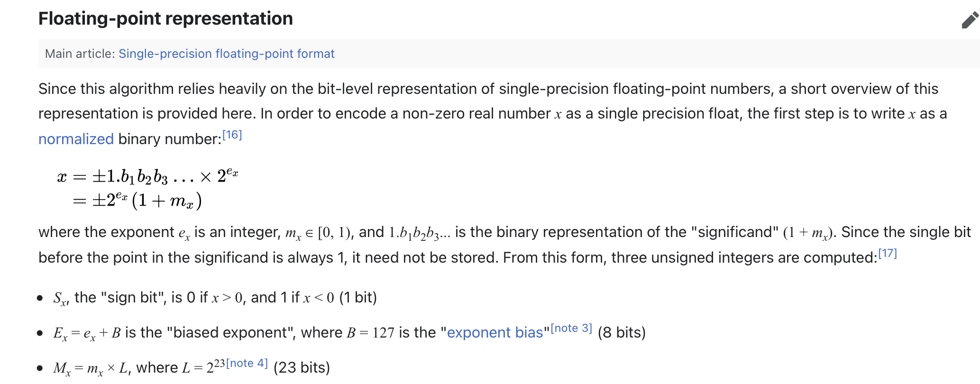Screen dimensions: 980x384
Task: Open footnote [note 3]
Action: [571, 328]
